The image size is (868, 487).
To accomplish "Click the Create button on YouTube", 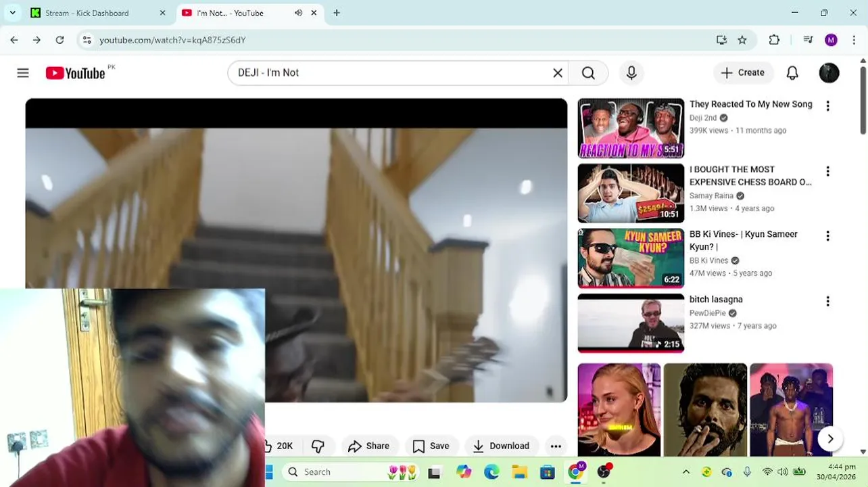I will [743, 73].
